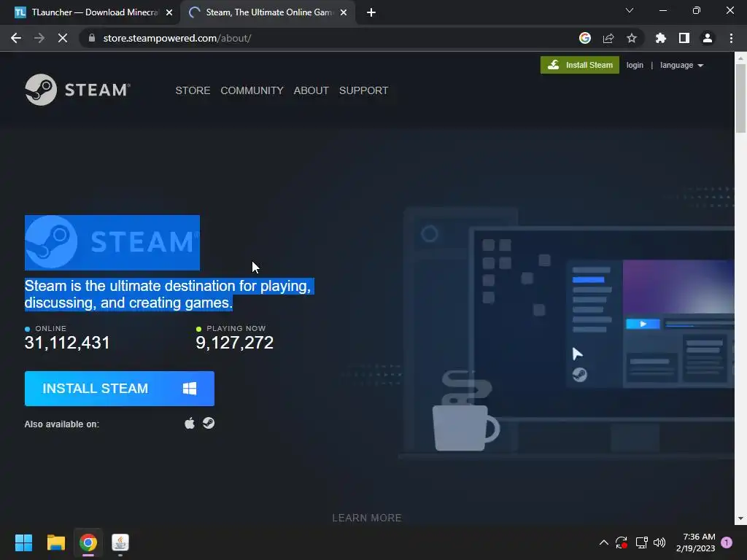Click the scrollbar down arrow

coord(740,518)
